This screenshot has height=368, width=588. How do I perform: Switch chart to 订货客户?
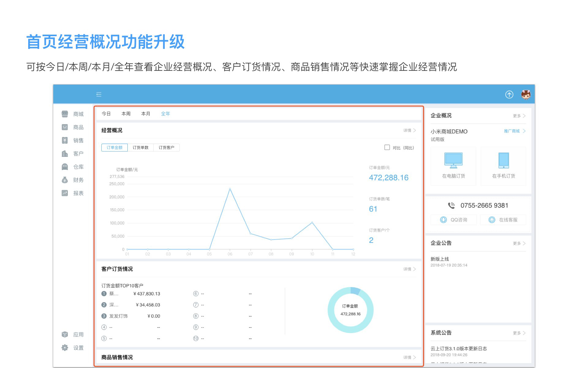(x=166, y=148)
